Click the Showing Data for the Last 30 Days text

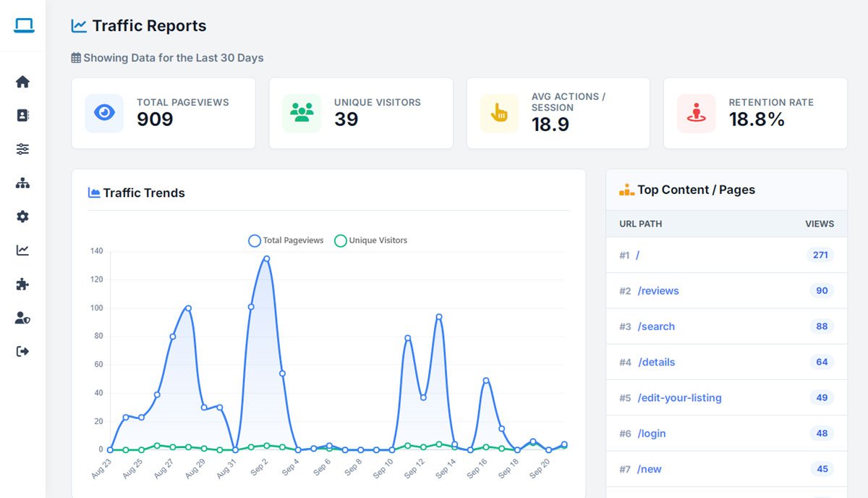coord(174,58)
